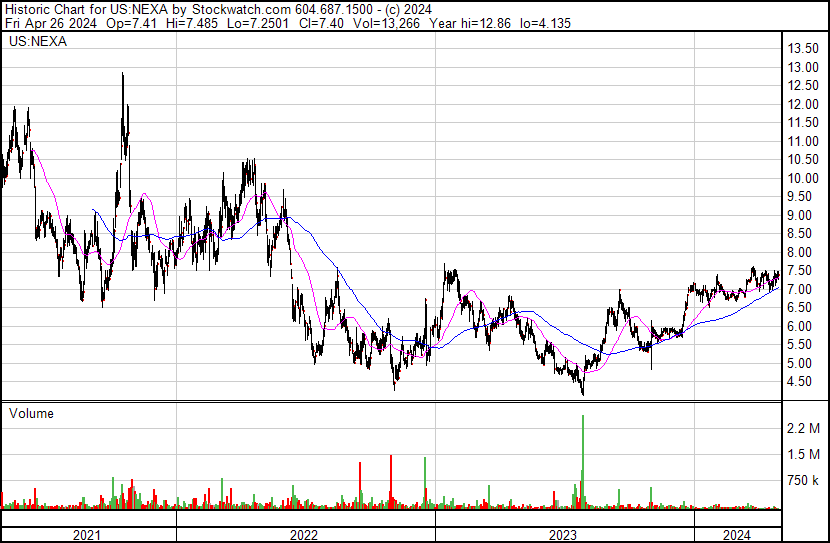Click the US:NEXA ticker label

33,42
